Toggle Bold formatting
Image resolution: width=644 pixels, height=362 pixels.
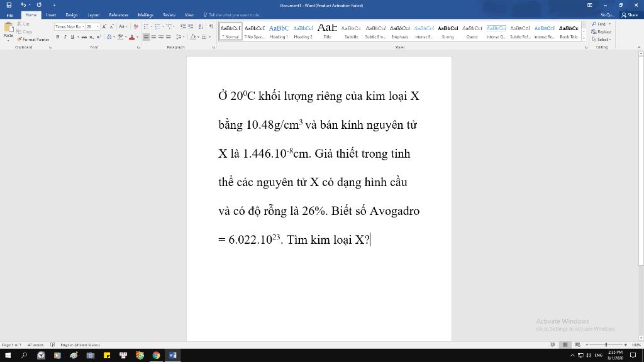coord(57,37)
